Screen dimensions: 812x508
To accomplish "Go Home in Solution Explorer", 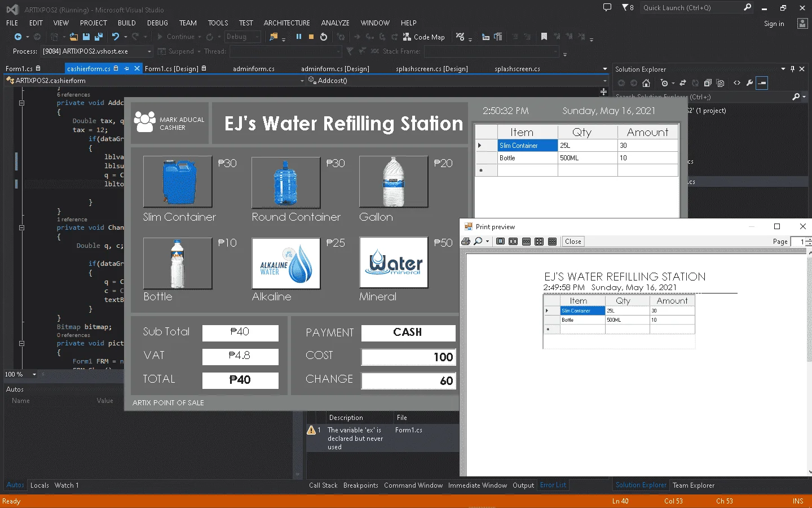I will [x=646, y=83].
